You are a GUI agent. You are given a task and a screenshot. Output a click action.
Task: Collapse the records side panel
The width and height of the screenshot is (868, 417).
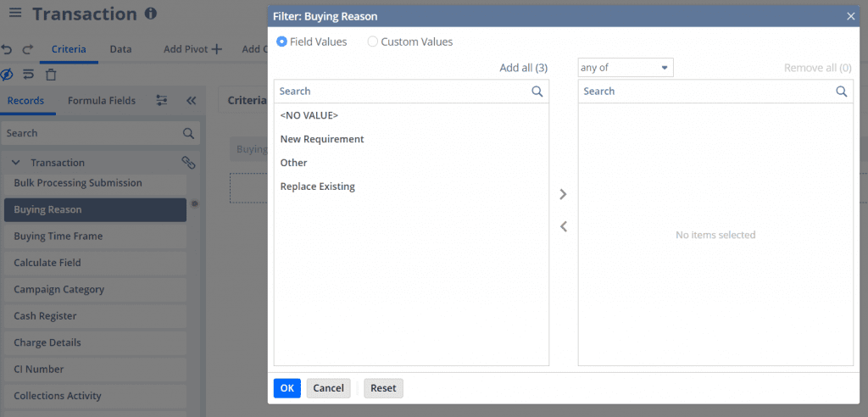(x=191, y=100)
